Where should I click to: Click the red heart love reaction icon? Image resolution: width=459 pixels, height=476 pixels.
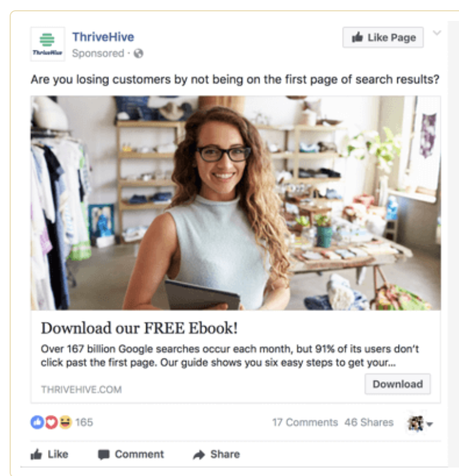coord(51,422)
